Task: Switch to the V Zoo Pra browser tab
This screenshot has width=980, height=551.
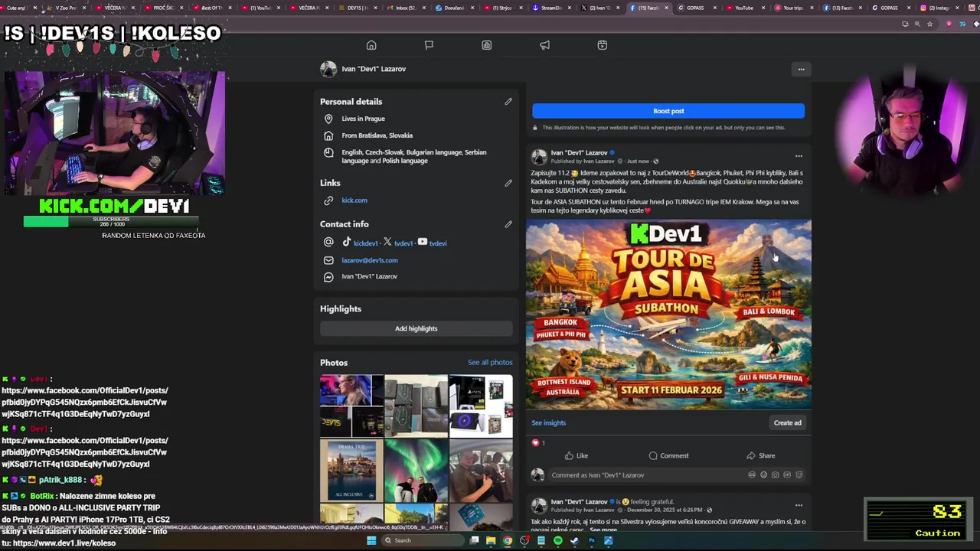Action: (65, 8)
